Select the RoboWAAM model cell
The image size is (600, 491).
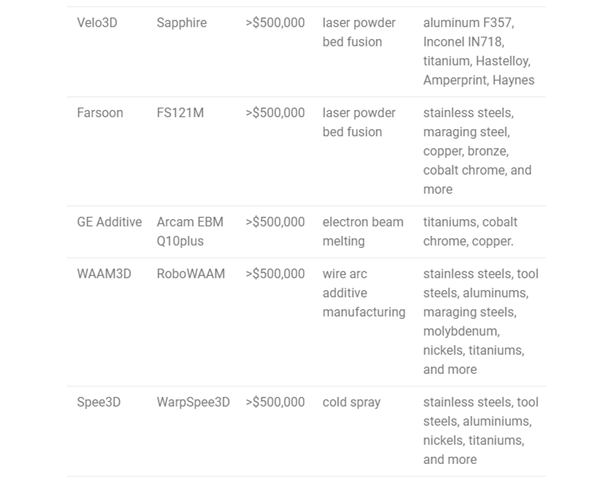point(191,274)
